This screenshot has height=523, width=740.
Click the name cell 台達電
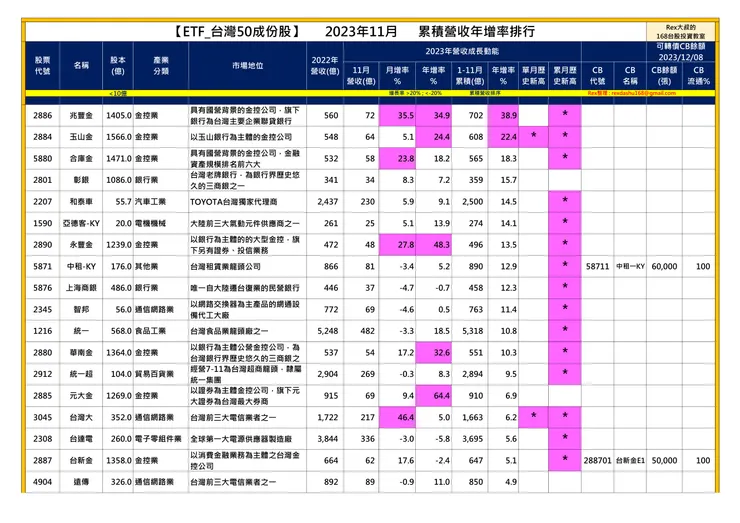(x=81, y=439)
